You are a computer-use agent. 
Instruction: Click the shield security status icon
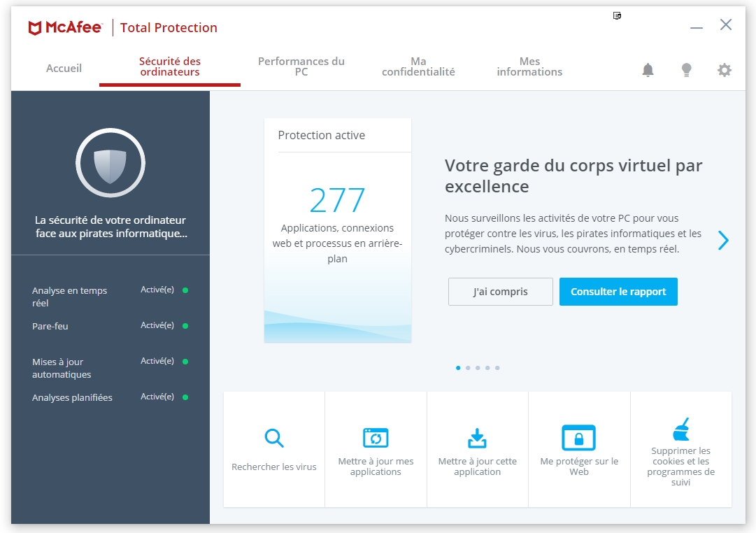[x=110, y=163]
